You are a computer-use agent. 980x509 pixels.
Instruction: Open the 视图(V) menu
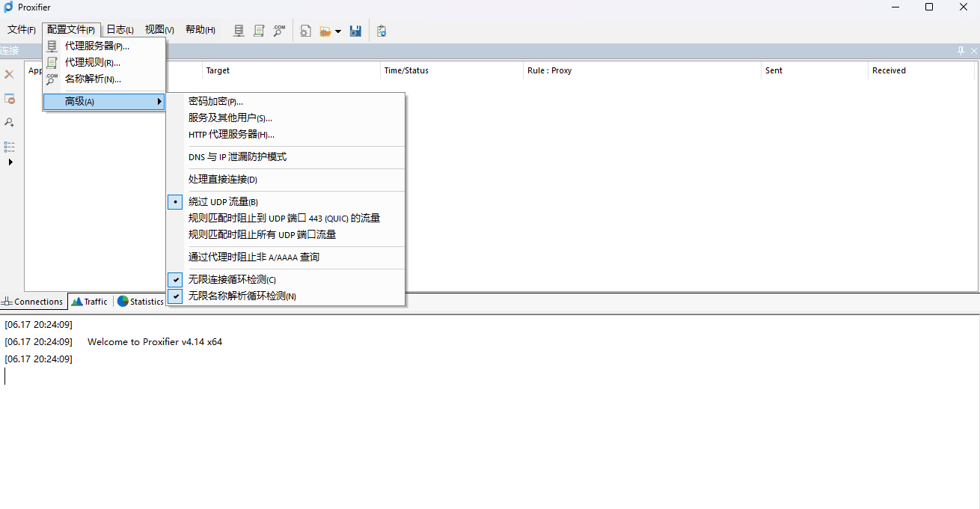pos(159,30)
